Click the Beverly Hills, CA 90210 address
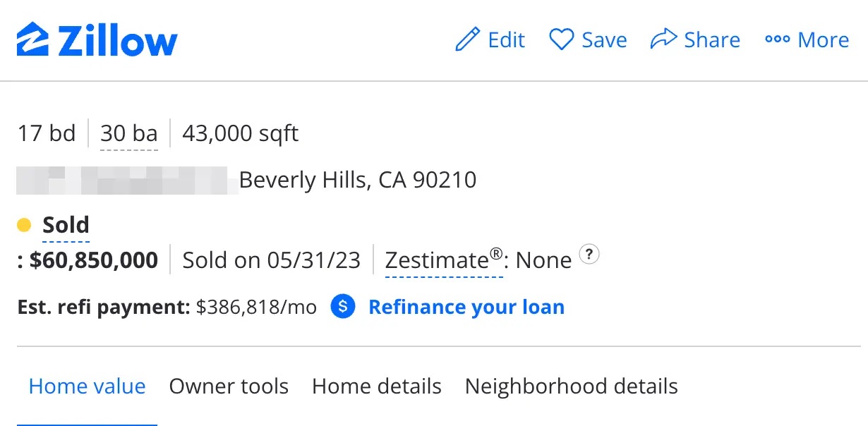868x426 pixels. tap(358, 180)
